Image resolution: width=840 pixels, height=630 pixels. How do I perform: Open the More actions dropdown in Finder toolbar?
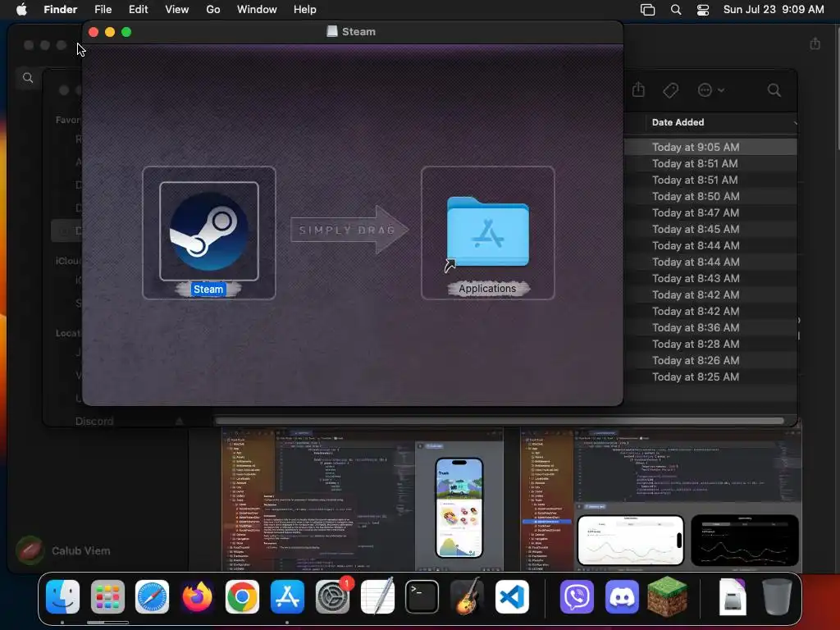711,90
